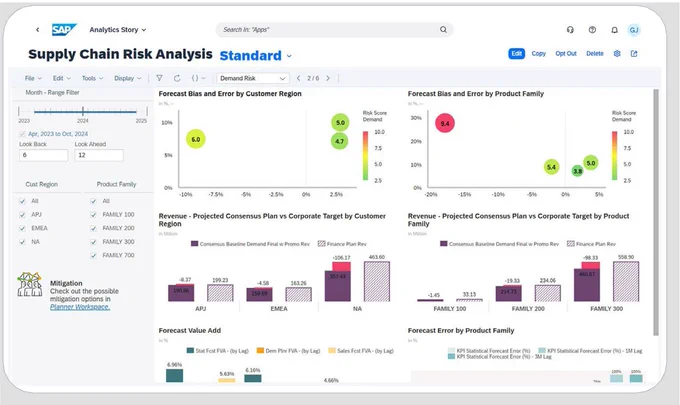The width and height of the screenshot is (680, 405).
Task: Open the Analytics Story dropdown
Action: [118, 30]
